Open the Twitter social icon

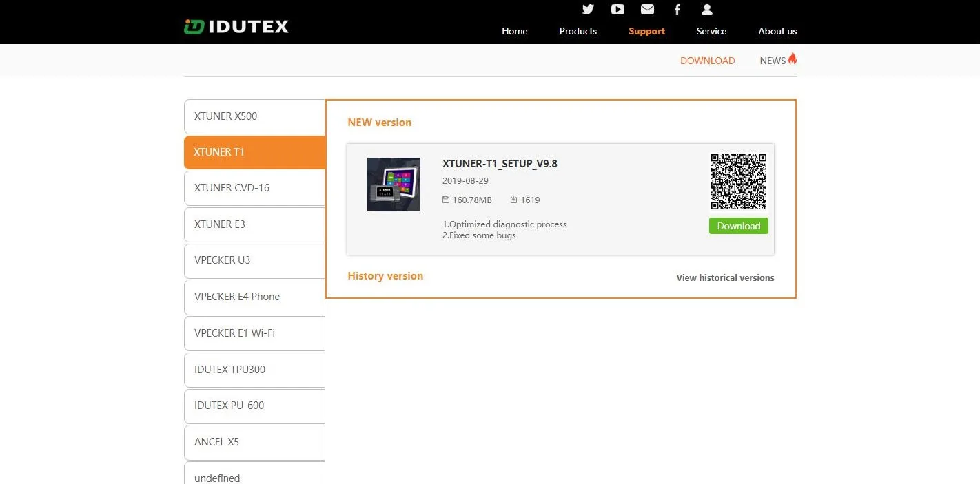[x=588, y=9]
